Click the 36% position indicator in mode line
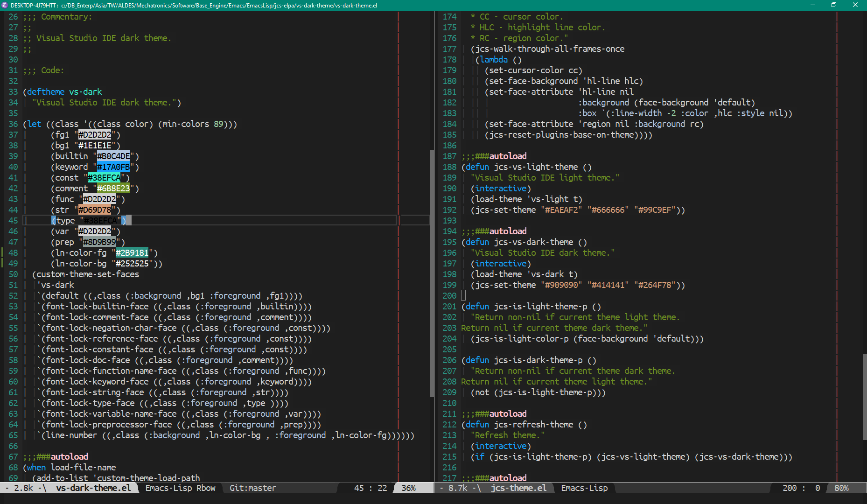This screenshot has height=504, width=867. 408,488
